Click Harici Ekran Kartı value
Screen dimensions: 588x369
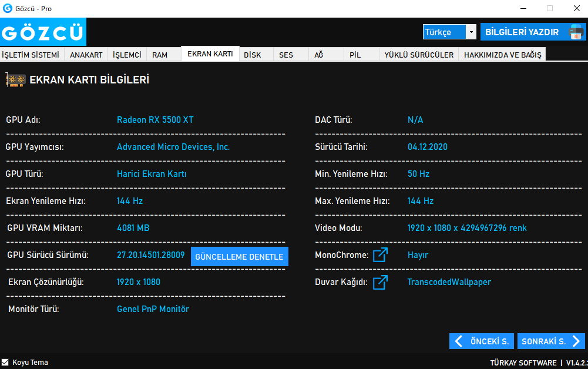pyautogui.click(x=152, y=173)
